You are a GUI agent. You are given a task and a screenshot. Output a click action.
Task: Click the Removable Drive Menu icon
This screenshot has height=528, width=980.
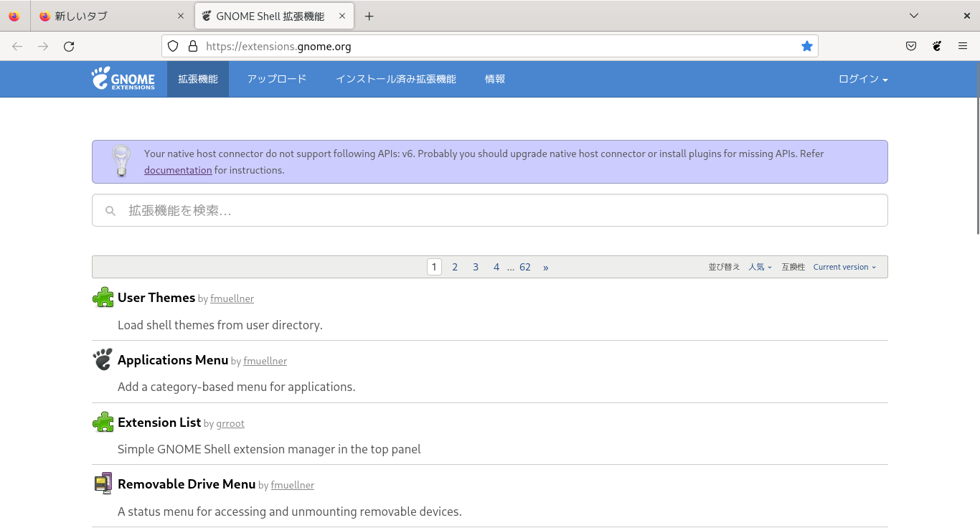[103, 484]
